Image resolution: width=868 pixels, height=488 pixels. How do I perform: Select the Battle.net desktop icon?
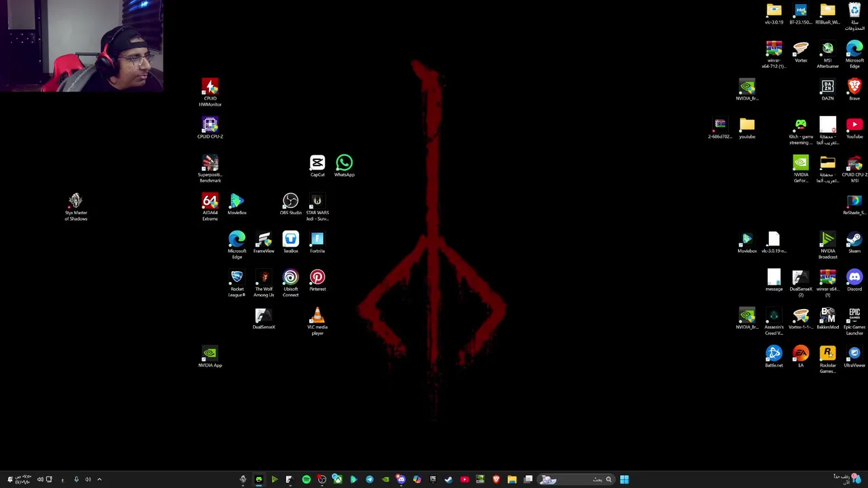(x=774, y=357)
